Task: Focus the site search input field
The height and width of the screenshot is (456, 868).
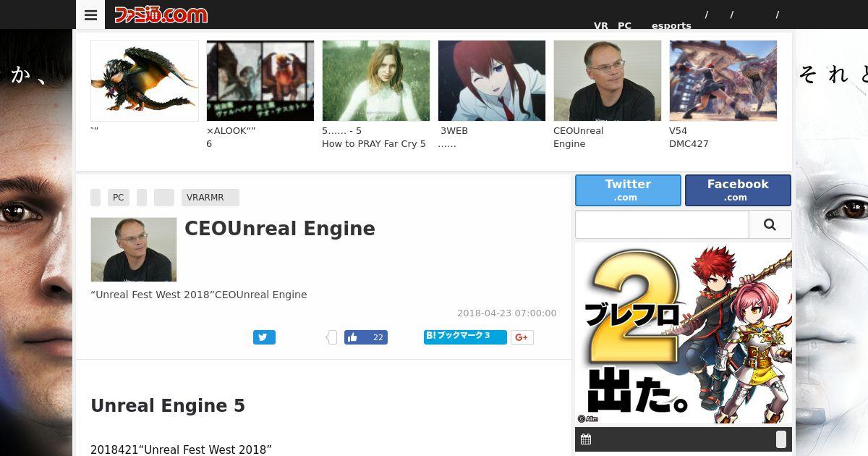Action: pos(662,224)
